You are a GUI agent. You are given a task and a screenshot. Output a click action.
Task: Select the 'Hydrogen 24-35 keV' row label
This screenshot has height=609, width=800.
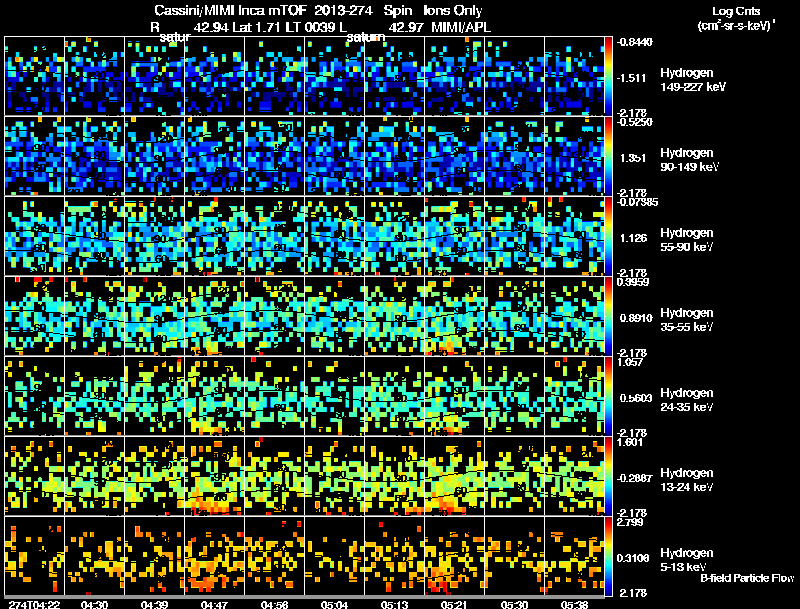click(687, 400)
